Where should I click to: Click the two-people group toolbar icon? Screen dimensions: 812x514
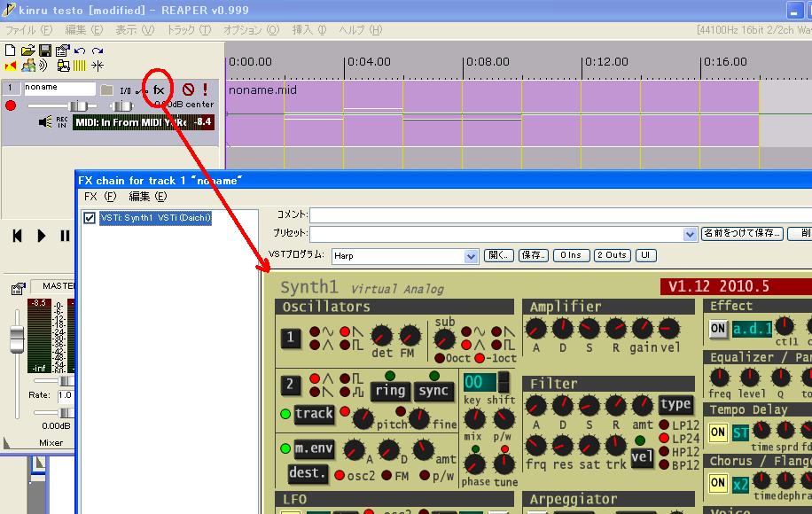[x=28, y=66]
